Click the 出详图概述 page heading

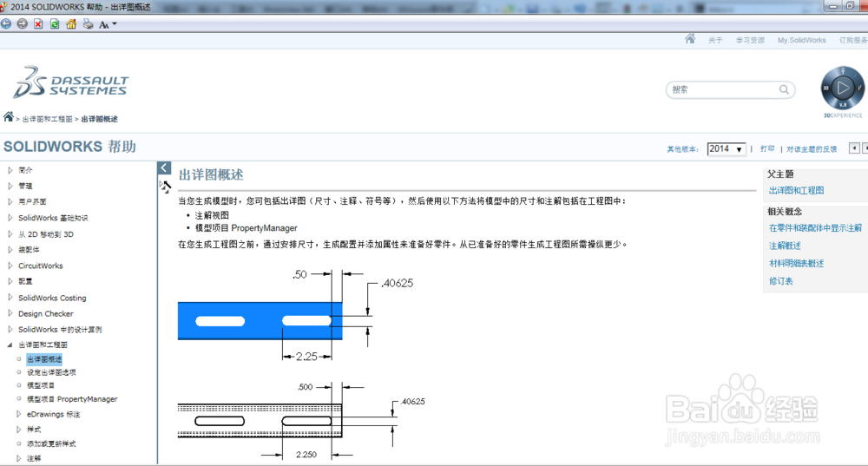211,175
